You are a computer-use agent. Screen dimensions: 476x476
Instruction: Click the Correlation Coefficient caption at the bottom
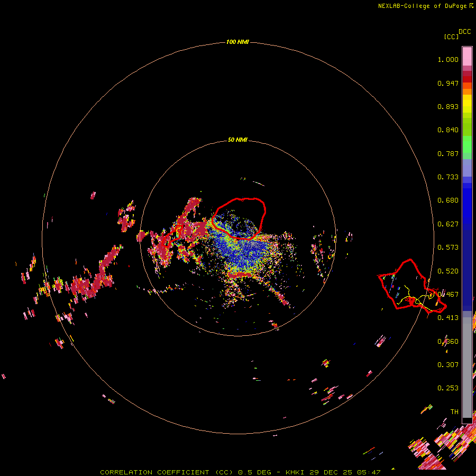point(240,472)
